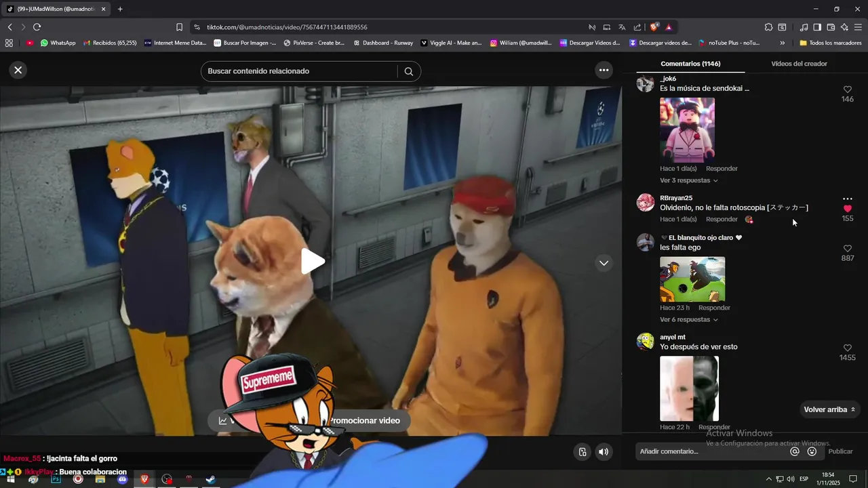
Task: Go to the next video with the down chevron
Action: pyautogui.click(x=604, y=263)
